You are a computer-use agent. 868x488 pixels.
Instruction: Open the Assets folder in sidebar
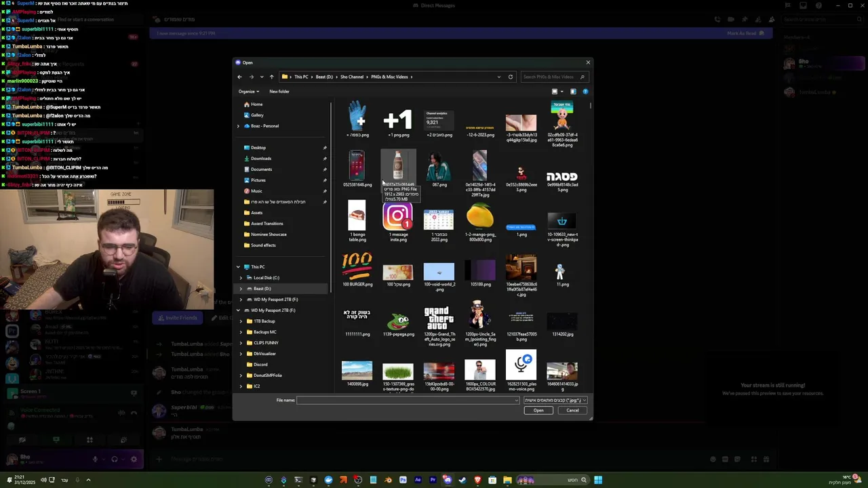point(256,213)
